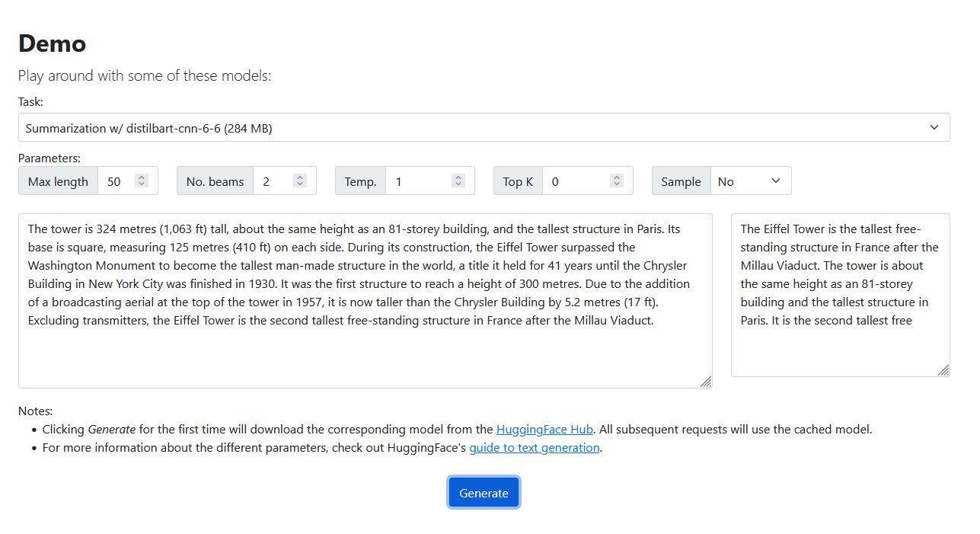Click the output textarea resize handle
This screenshot has height=534, width=980.
943,370
